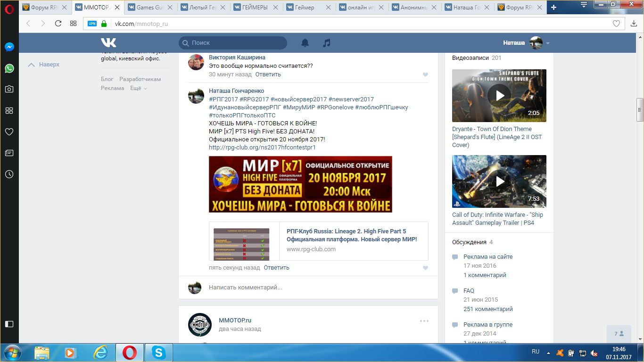
Task: Click the rpg-club.org contest link
Action: click(262, 147)
